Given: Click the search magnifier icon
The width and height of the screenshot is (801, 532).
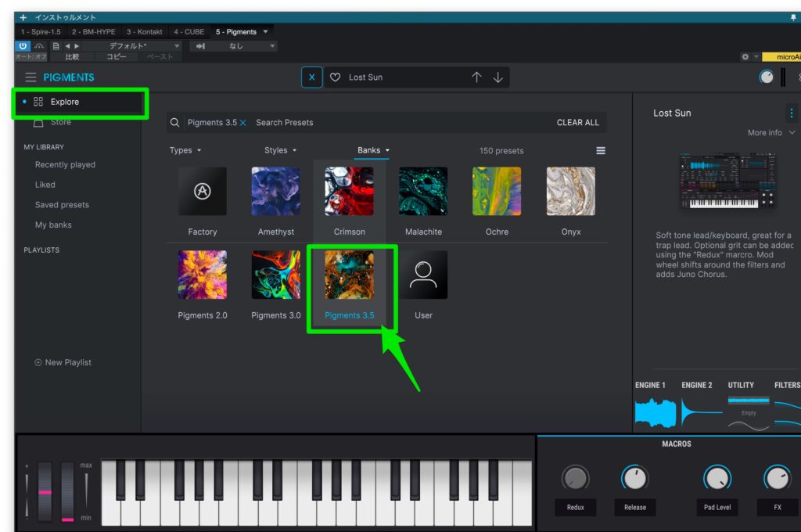Looking at the screenshot, I should (x=175, y=122).
